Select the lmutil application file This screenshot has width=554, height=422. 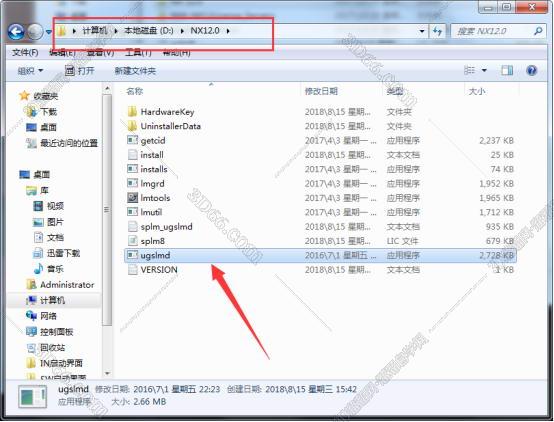pyautogui.click(x=320, y=212)
